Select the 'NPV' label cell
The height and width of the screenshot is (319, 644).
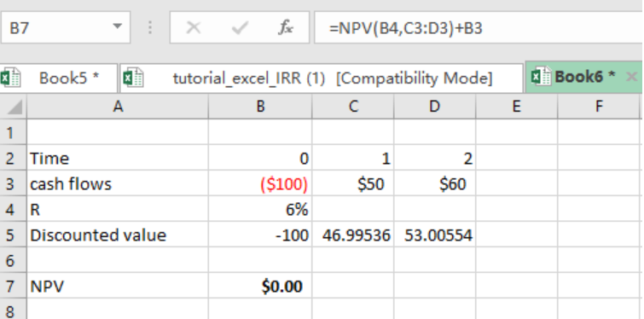tap(118, 286)
